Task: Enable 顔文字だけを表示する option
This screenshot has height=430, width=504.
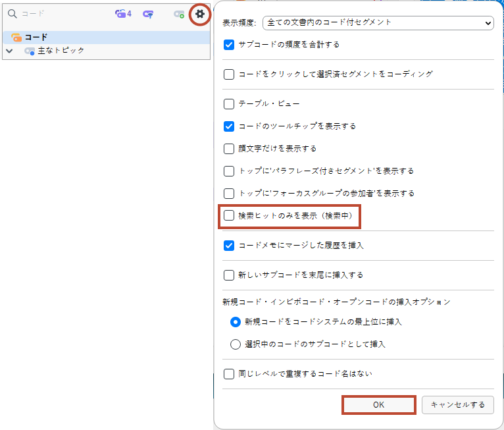Action: coord(229,148)
